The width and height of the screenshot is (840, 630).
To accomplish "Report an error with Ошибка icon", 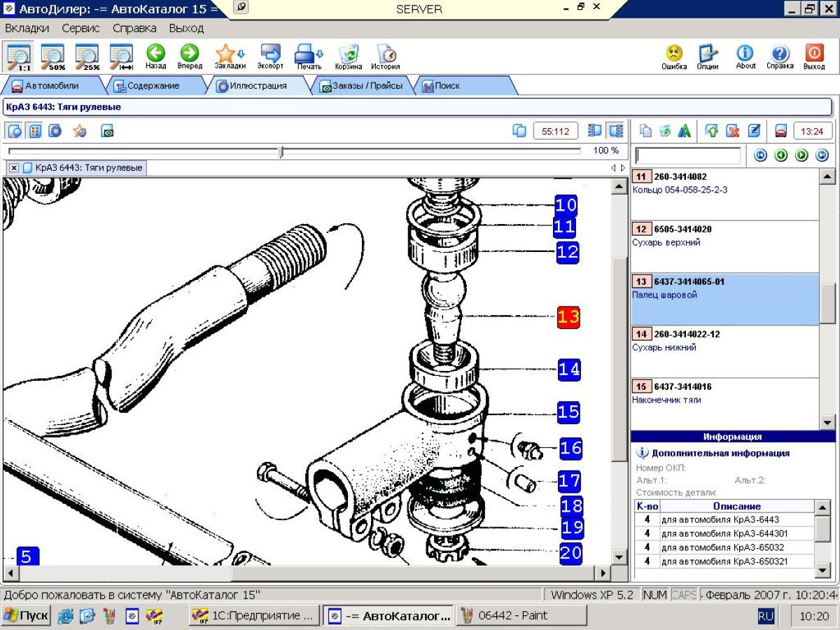I will tap(674, 57).
